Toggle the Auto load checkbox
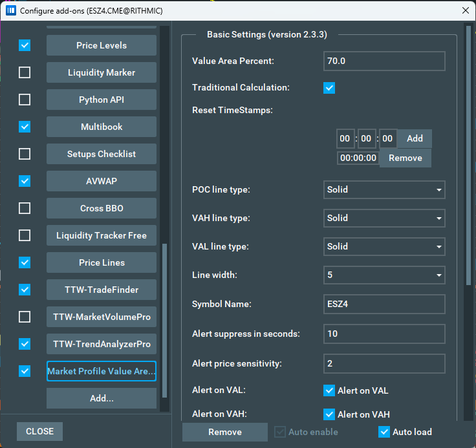The height and width of the screenshot is (448, 476). (384, 432)
